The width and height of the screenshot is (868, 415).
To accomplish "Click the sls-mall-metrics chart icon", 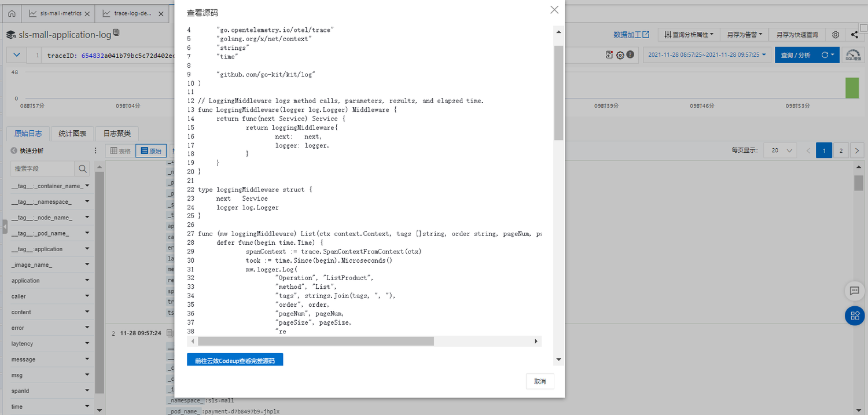I will point(34,13).
